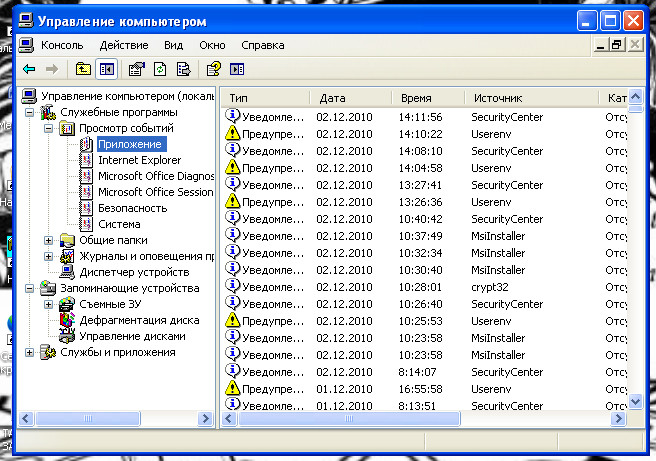Image resolution: width=656 pixels, height=461 pixels.
Task: Expand Журналы и оповещения node
Action: click(49, 256)
